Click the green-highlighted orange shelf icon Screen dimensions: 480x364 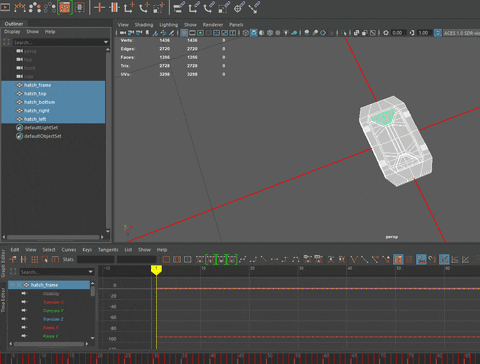65,7
